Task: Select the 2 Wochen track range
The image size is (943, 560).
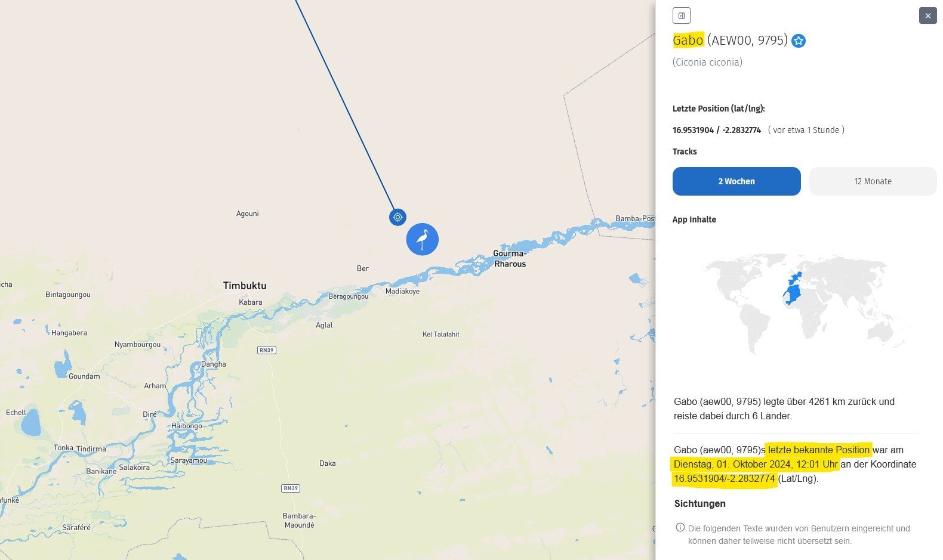Action: coord(736,181)
